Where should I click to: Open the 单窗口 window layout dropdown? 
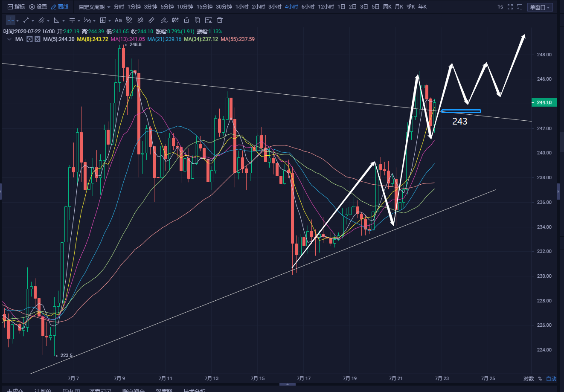click(540, 7)
